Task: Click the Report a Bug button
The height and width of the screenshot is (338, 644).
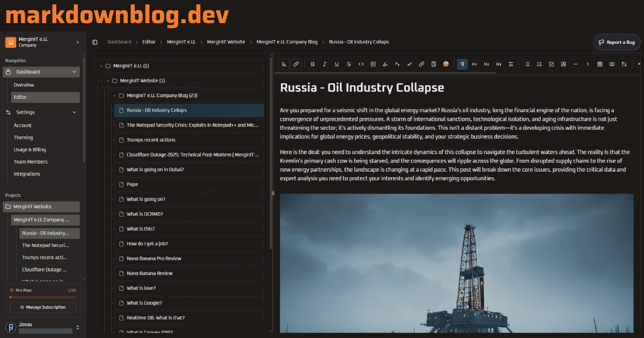Action: coord(617,42)
